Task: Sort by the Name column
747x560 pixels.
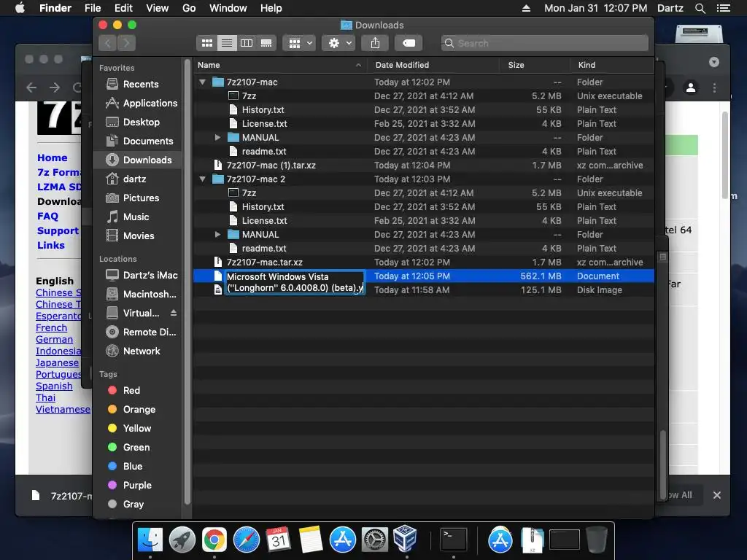Action: click(279, 65)
